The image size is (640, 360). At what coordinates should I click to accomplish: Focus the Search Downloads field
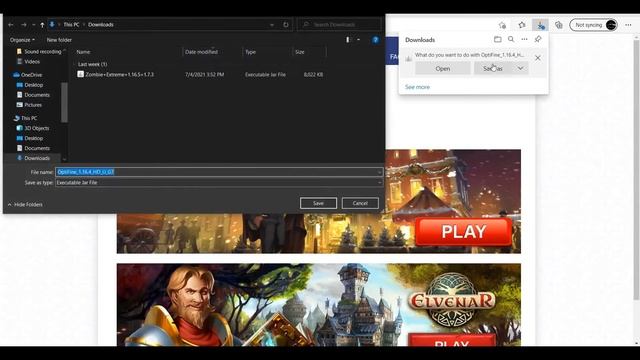tap(340, 25)
